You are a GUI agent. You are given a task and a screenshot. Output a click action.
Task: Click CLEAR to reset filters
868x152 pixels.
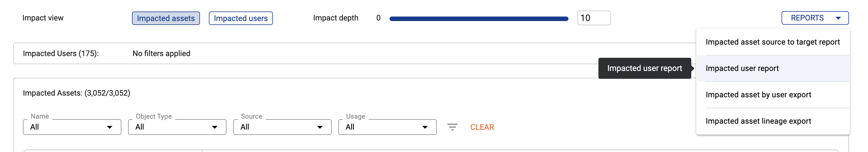point(482,127)
